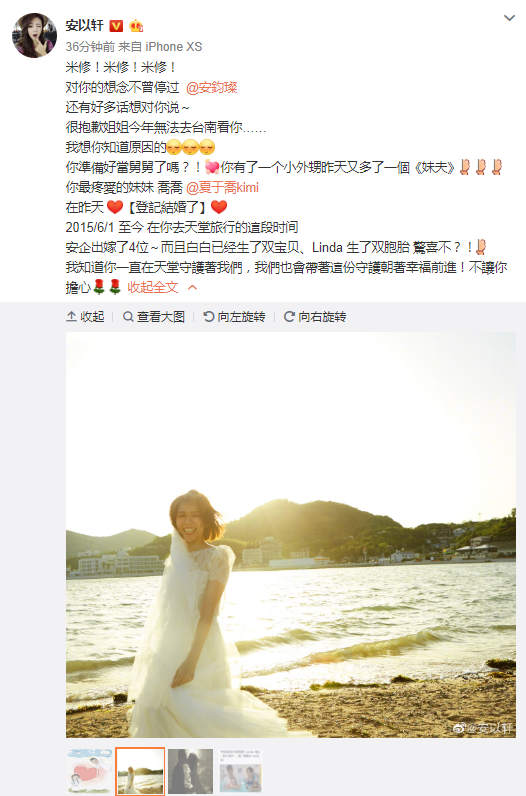Viewport: 526px width, 796px height.
Task: Click 查看大图 to view large image
Action: pos(154,317)
